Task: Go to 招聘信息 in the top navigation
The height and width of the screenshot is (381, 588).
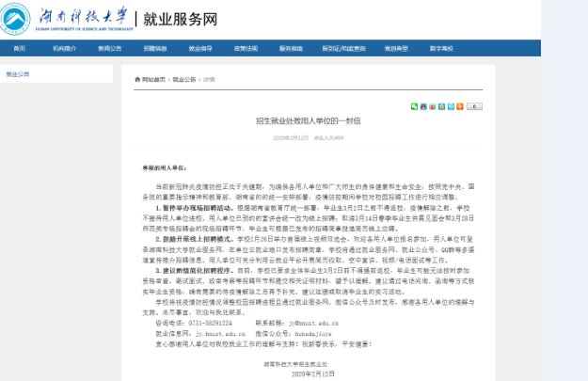Action: (x=155, y=47)
